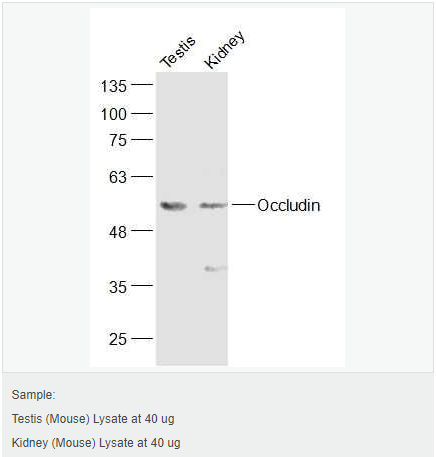
Task: Select the 25 molecular weight marker
Action: (118, 339)
